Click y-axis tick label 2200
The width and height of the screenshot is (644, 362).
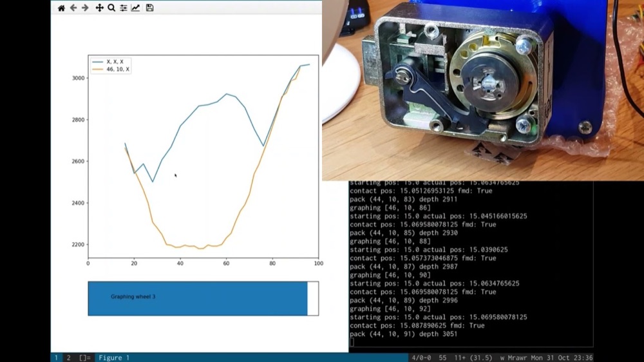coord(78,245)
